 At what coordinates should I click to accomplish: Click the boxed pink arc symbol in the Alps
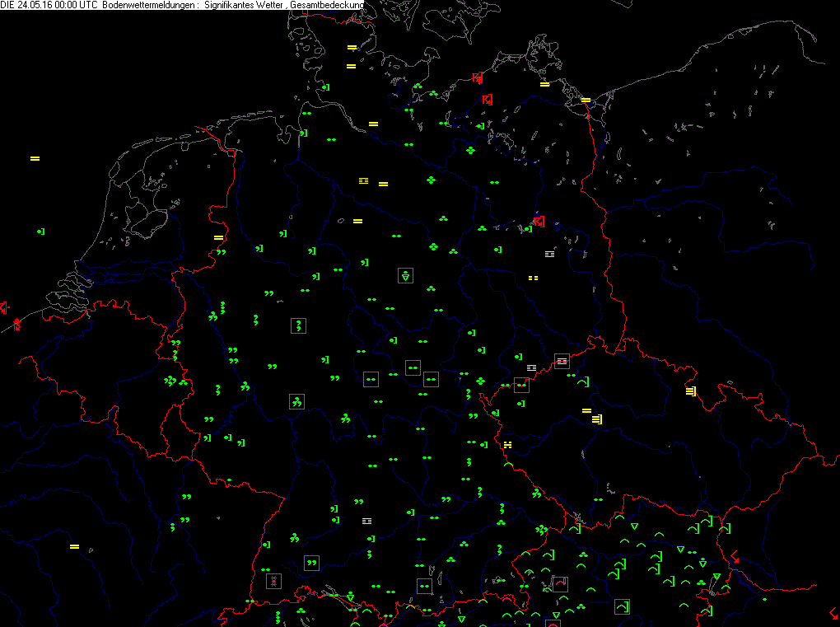(560, 583)
